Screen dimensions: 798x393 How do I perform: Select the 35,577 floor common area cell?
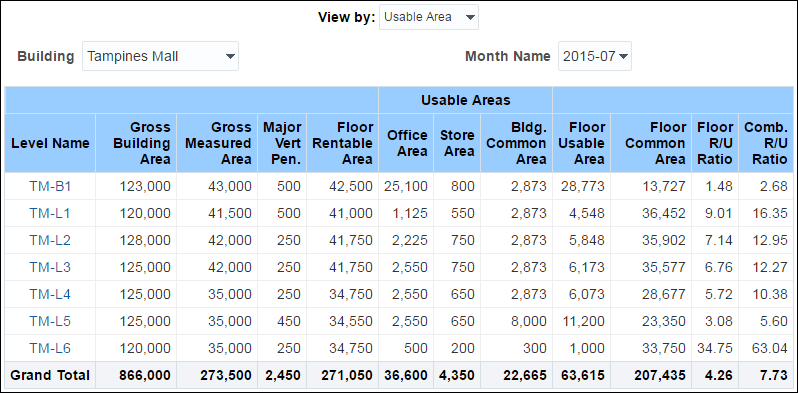(x=651, y=267)
